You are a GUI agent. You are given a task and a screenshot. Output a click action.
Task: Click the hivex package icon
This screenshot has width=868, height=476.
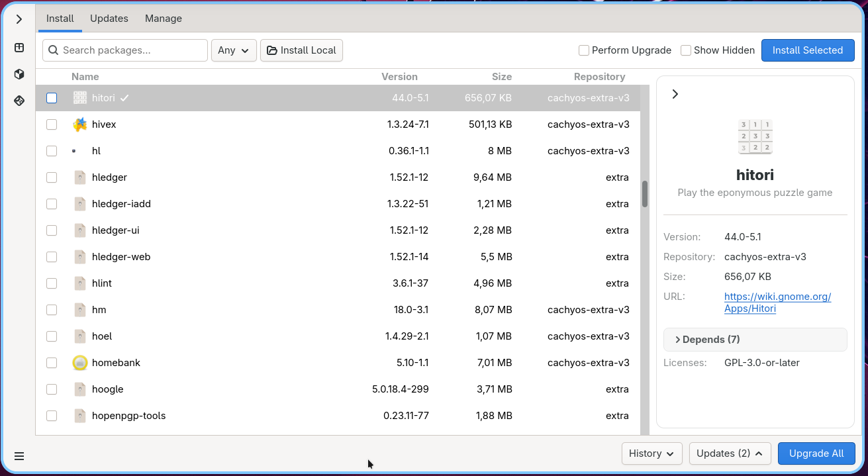coord(80,124)
